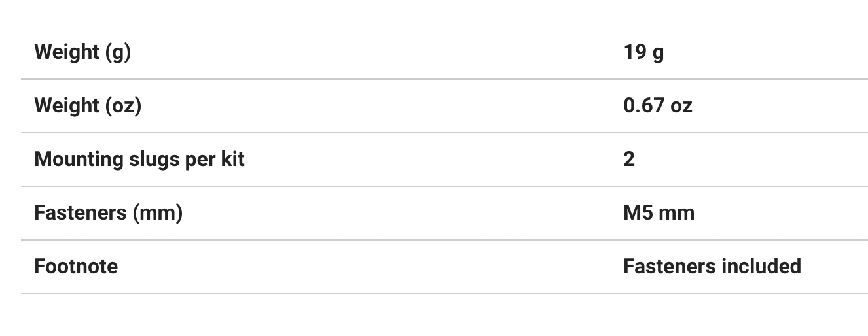
Task: Select the "Fasteners included" footnote text
Action: (x=712, y=266)
